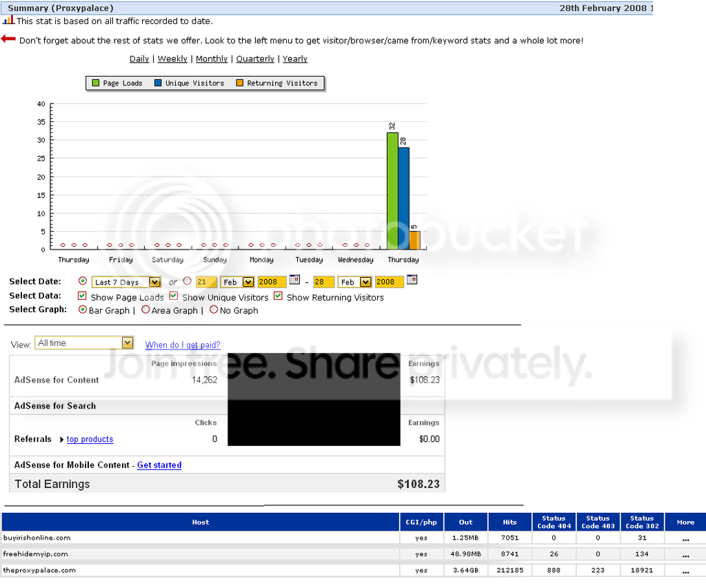706x588 pixels.
Task: Click the Referrals triangle arrow icon
Action: click(61, 439)
